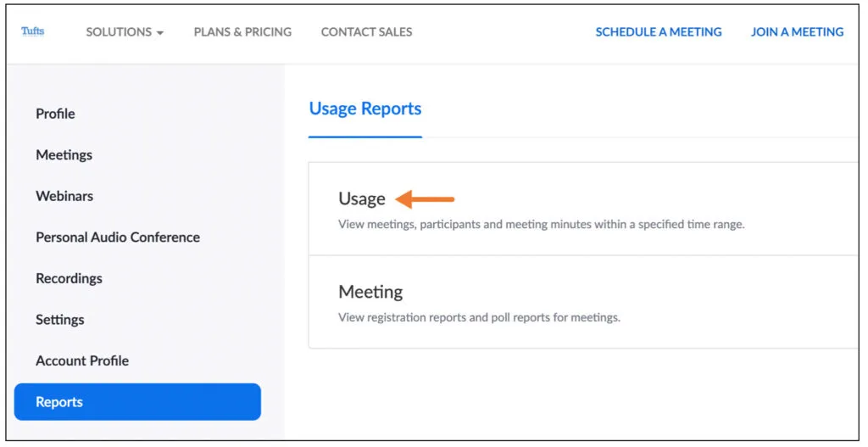Click the Usage report description text
The height and width of the screenshot is (447, 868).
(x=541, y=225)
